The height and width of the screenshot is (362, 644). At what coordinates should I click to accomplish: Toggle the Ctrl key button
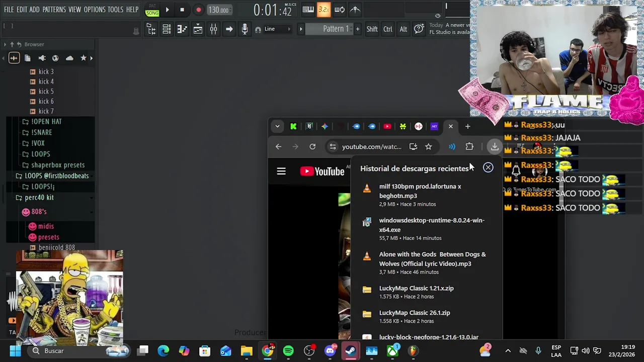387,29
